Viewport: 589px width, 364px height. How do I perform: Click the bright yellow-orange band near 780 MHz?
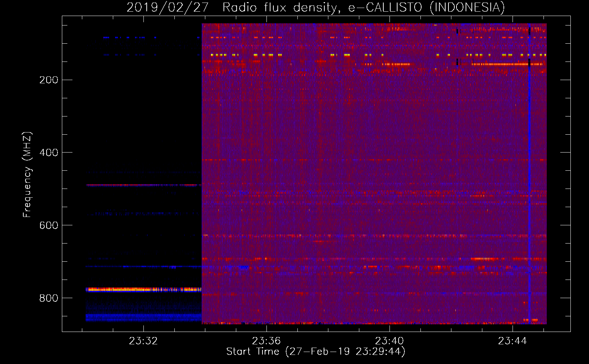(x=144, y=290)
